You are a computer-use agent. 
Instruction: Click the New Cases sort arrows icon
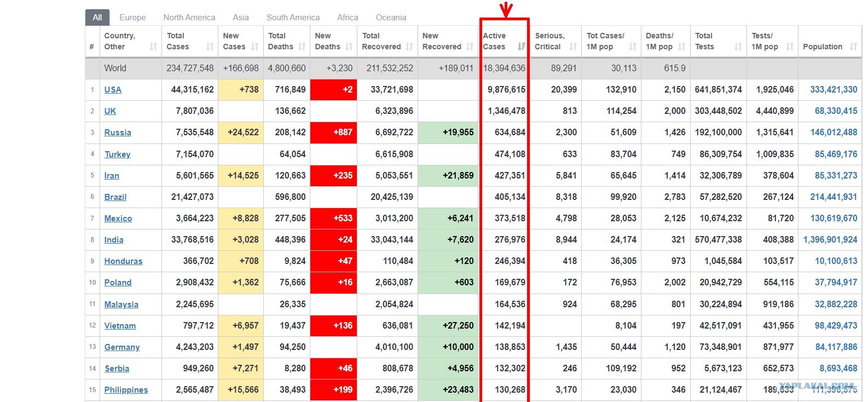point(255,47)
